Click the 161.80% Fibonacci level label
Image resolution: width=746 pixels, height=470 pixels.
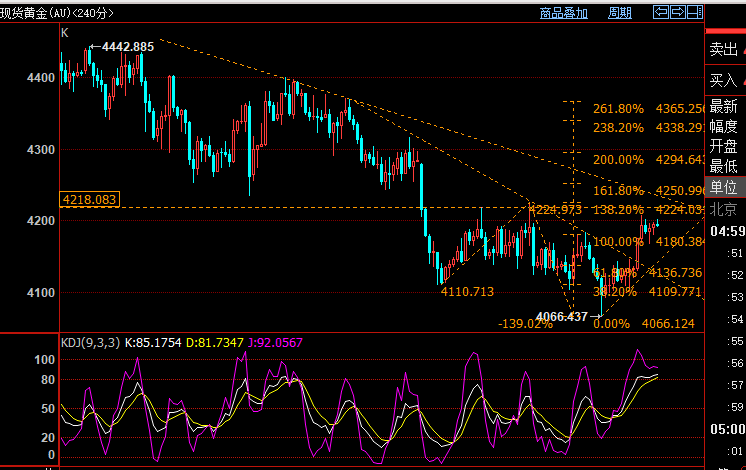(x=618, y=191)
